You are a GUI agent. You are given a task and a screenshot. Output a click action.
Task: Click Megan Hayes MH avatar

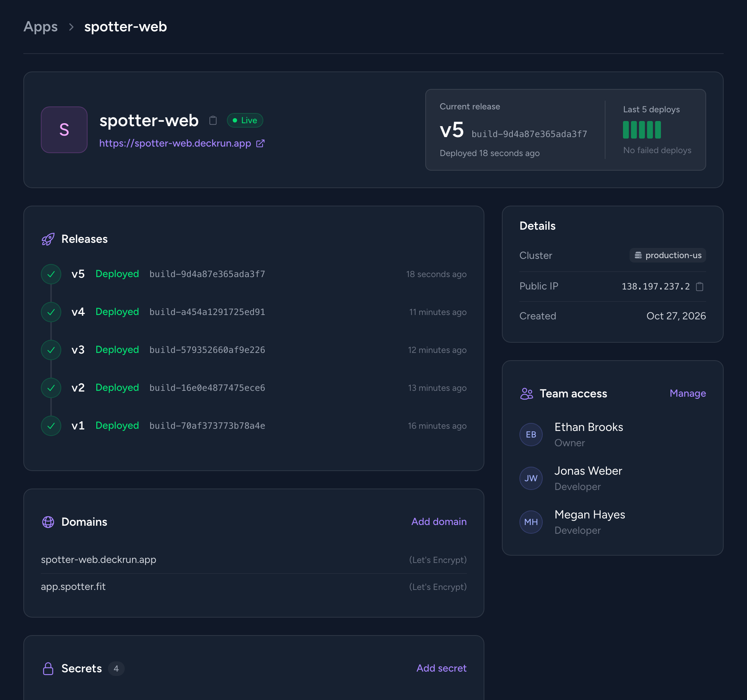[x=531, y=522]
